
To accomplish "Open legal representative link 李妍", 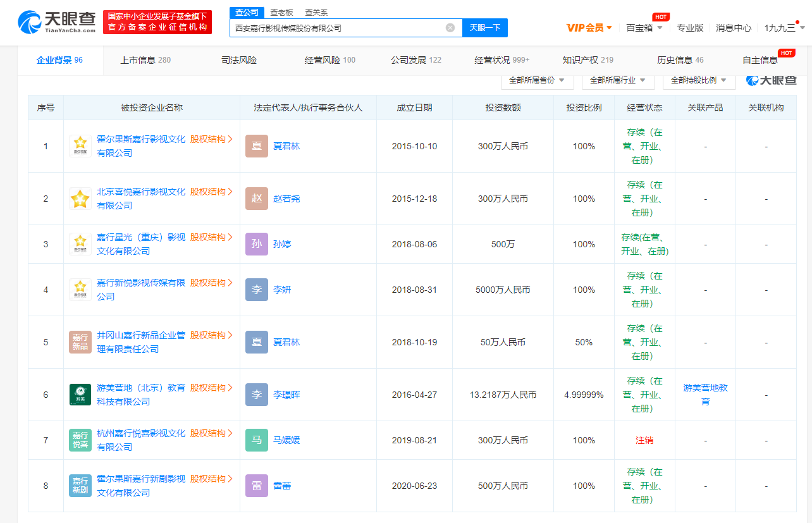I will click(x=282, y=290).
